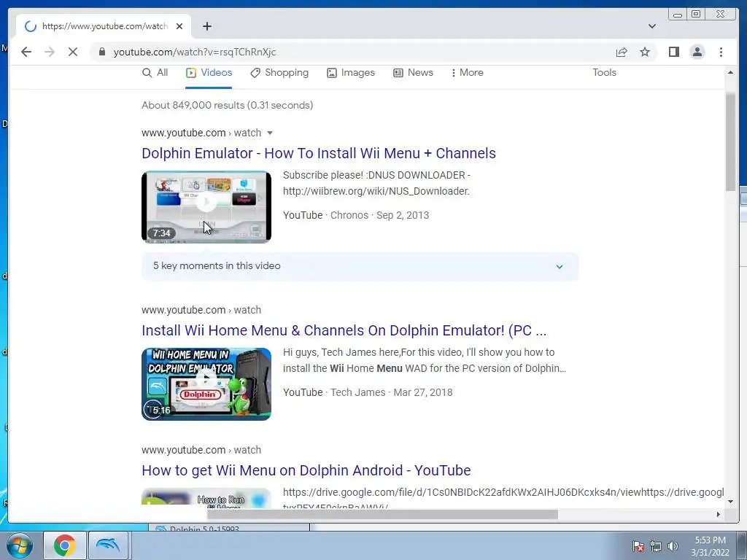Switch to the All search tab
The width and height of the screenshot is (747, 560).
pos(155,73)
